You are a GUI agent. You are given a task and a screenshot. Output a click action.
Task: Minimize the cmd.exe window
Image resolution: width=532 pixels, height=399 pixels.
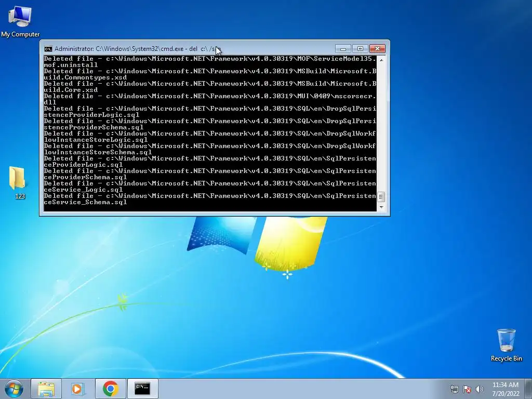click(x=343, y=49)
